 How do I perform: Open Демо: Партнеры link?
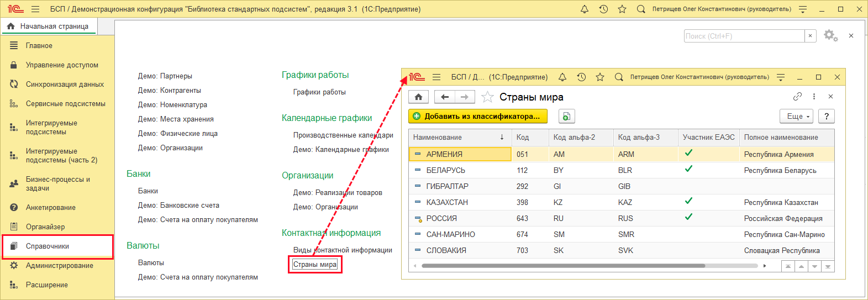click(x=165, y=76)
